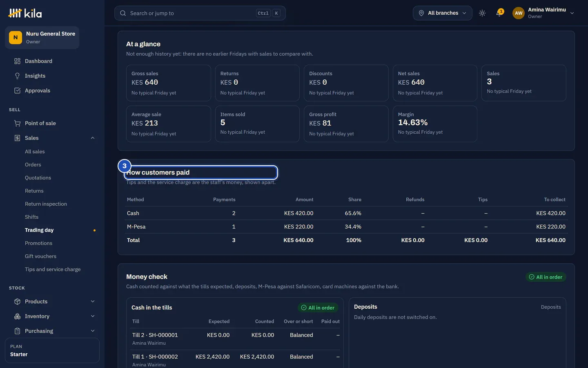588x368 pixels.
Task: Click the Money check All in order badge
Action: (x=546, y=277)
